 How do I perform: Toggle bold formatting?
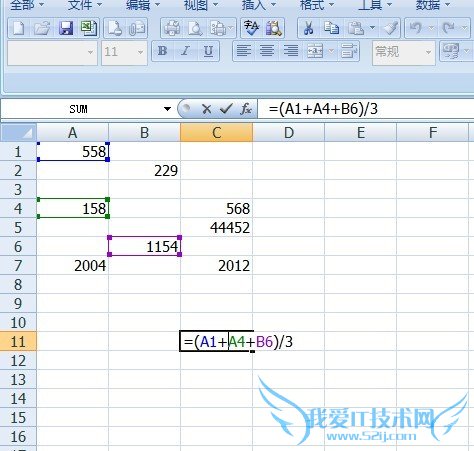click(x=162, y=51)
